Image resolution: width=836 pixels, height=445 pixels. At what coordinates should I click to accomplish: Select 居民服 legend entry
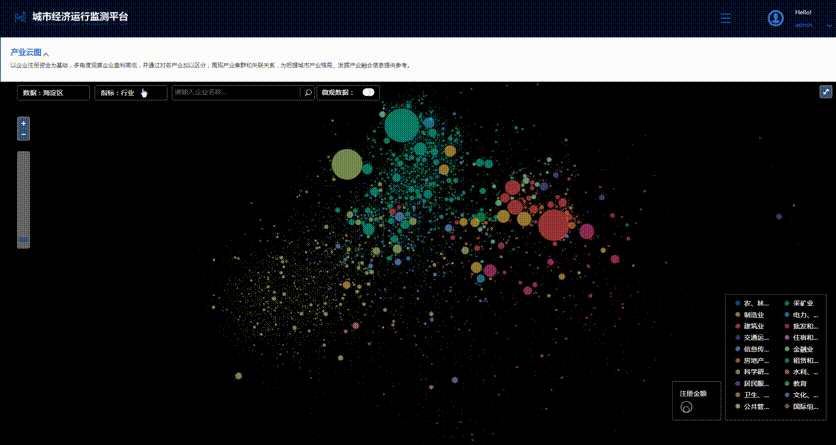click(752, 384)
